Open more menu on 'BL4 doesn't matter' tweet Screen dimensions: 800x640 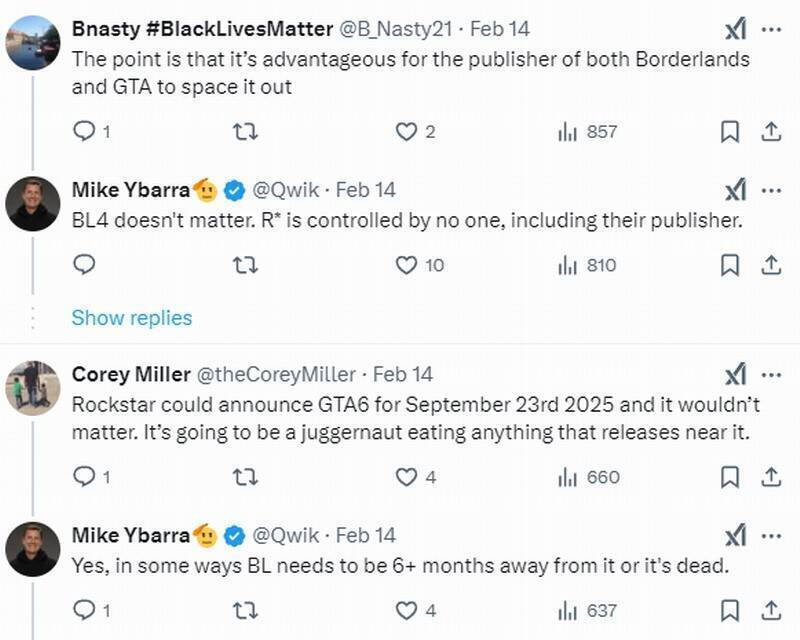[771, 190]
